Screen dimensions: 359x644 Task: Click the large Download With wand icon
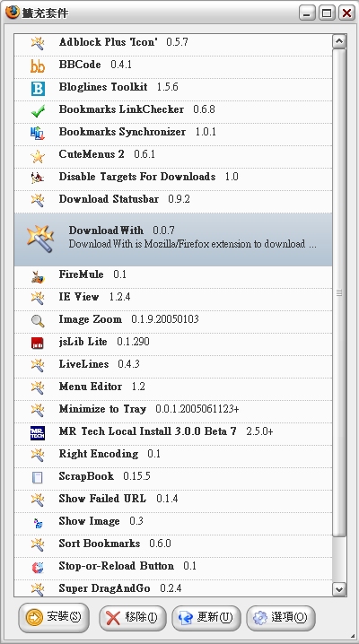(x=40, y=239)
